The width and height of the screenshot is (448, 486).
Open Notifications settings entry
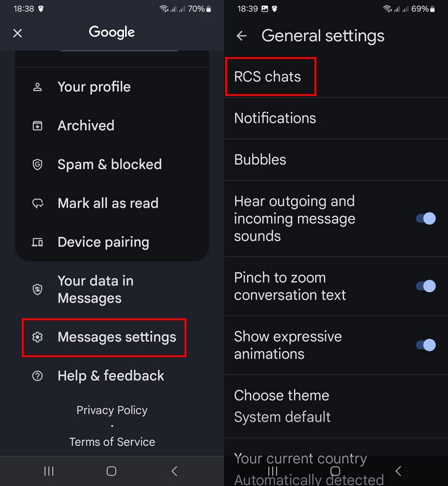pos(336,118)
